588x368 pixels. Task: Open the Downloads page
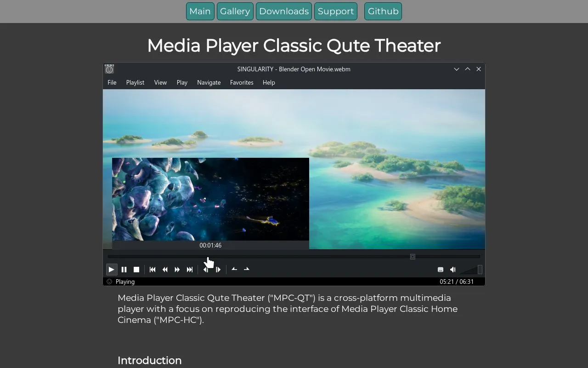click(284, 11)
